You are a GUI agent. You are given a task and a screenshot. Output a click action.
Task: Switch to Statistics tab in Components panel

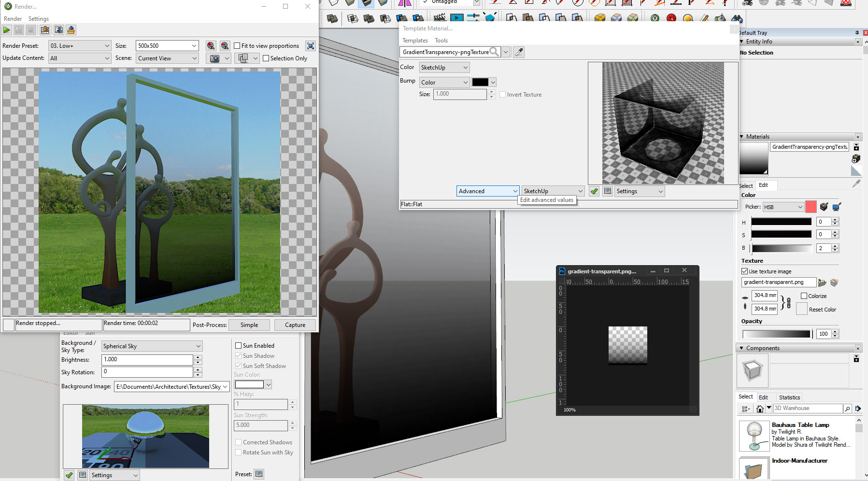789,397
